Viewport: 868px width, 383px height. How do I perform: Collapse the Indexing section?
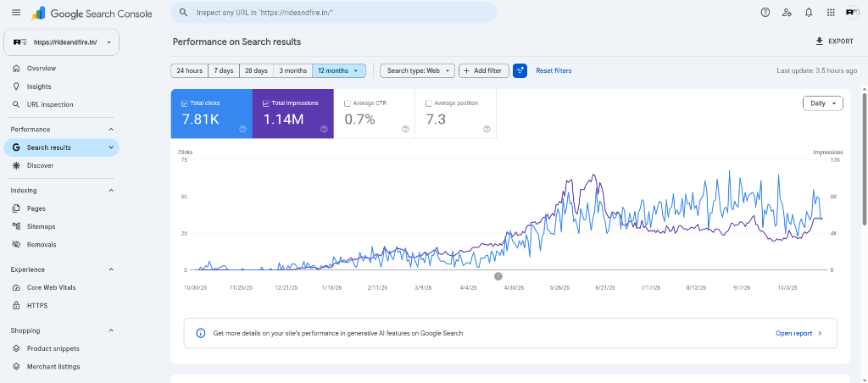tap(111, 191)
